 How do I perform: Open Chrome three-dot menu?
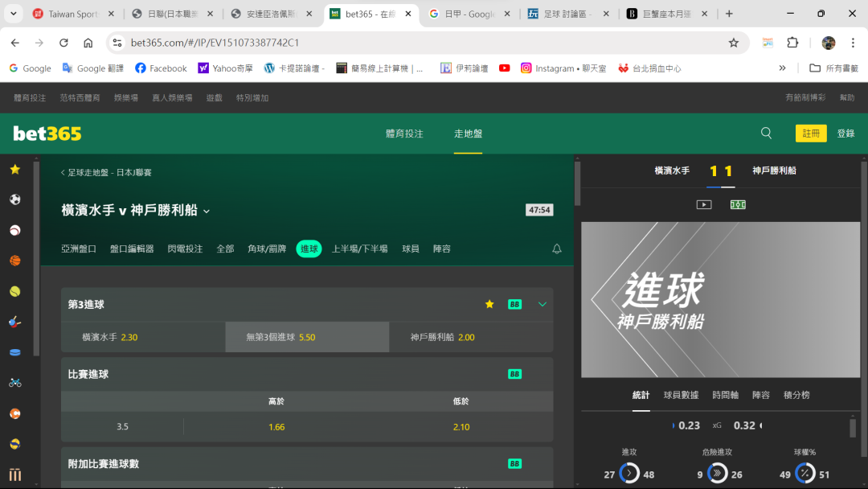853,43
